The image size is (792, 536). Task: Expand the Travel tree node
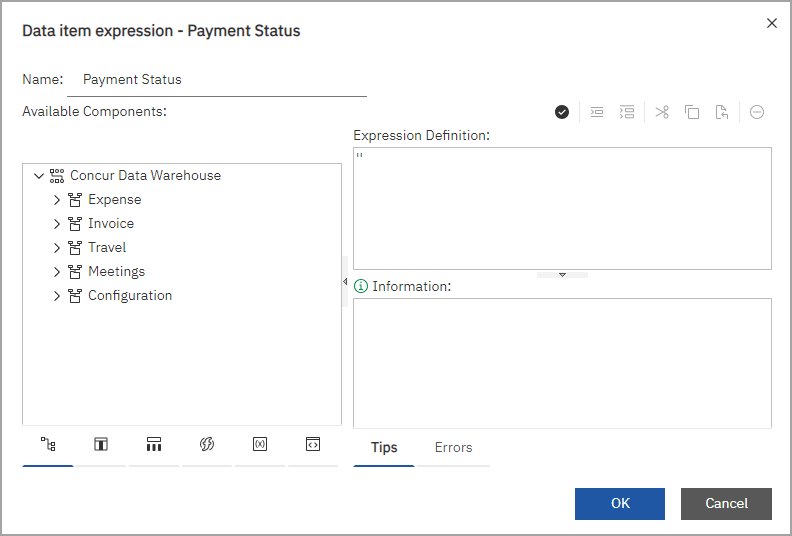pyautogui.click(x=57, y=248)
